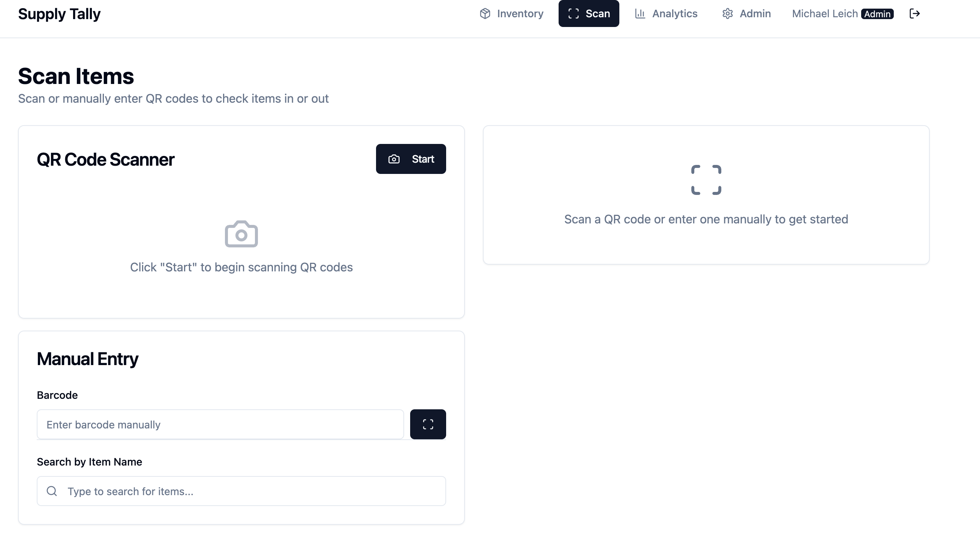The image size is (980, 539).
Task: Click the camera icon inside the Start button
Action: coord(394,159)
